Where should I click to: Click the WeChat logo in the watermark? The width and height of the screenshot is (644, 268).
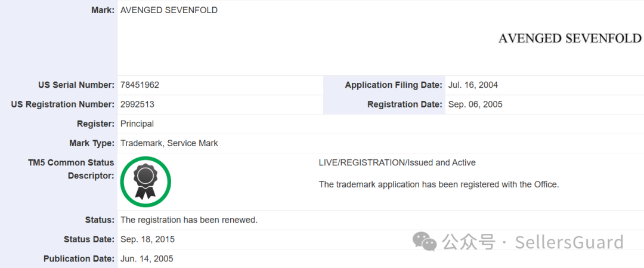coord(425,241)
